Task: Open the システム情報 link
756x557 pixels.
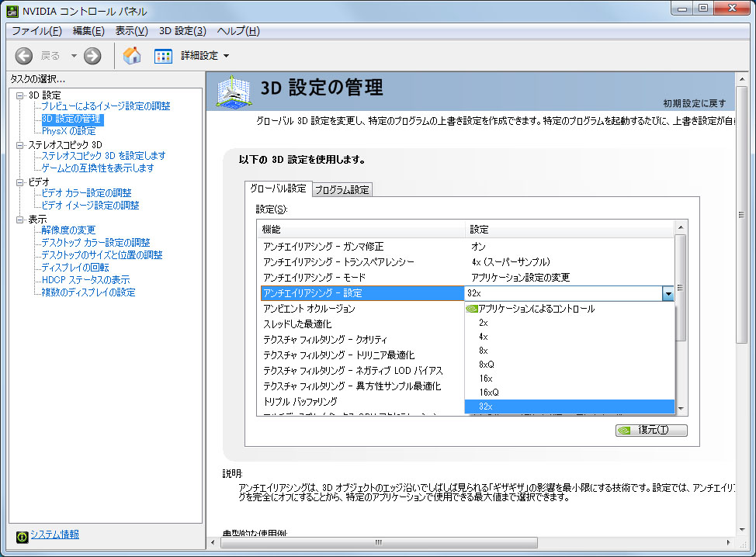Action: click(x=55, y=535)
